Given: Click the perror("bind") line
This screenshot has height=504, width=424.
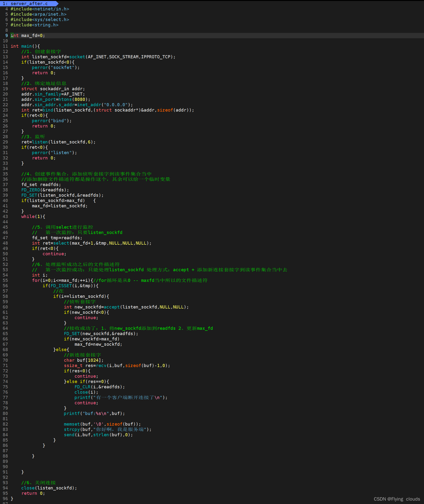Looking at the screenshot, I should [52, 121].
